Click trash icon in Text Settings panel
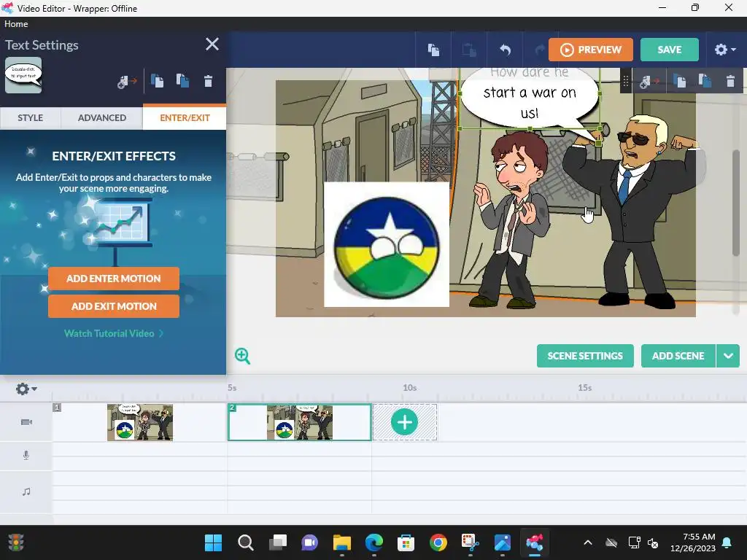Screen dimensions: 747x560 point(208,81)
